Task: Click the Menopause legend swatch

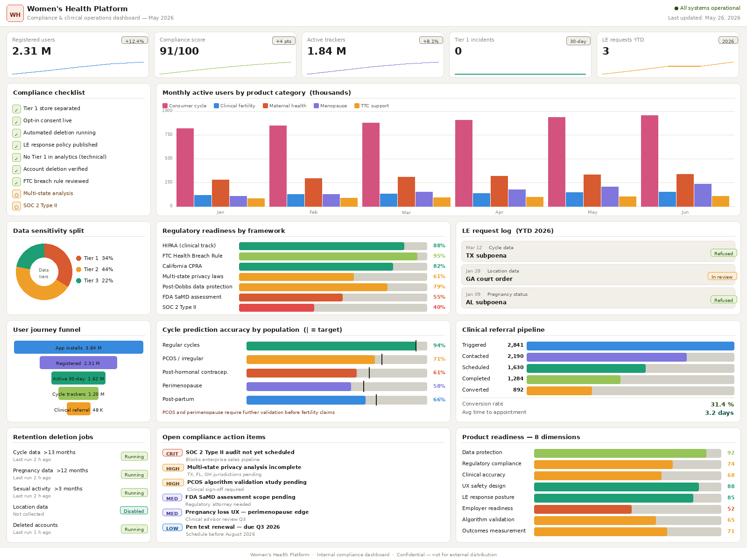Action: click(x=316, y=106)
